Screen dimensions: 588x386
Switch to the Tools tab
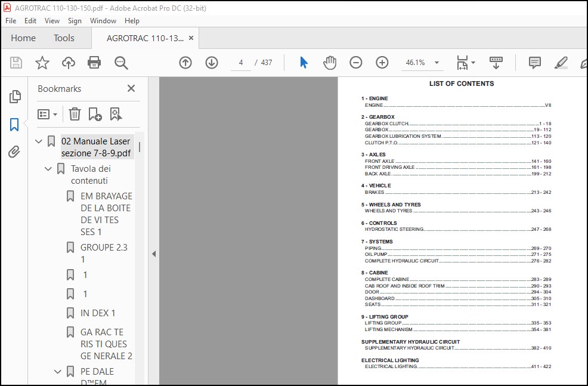64,38
